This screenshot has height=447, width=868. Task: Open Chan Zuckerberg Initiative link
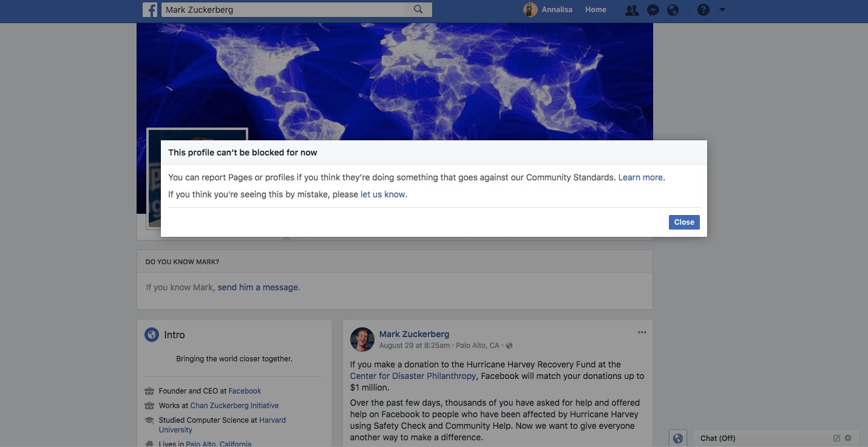(234, 406)
